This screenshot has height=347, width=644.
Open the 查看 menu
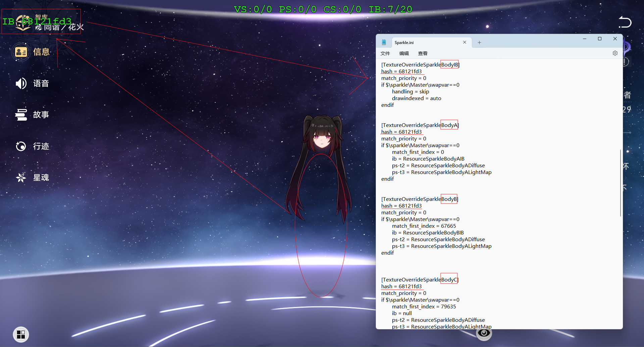tap(423, 53)
